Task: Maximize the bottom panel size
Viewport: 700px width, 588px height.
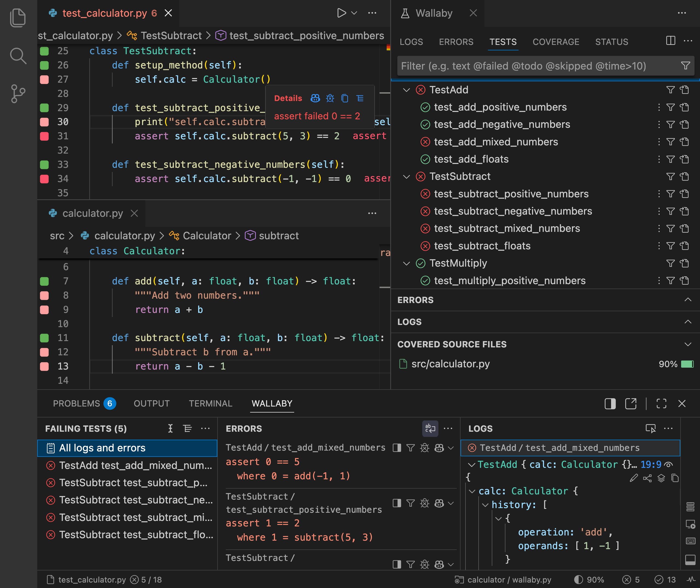Action: 661,403
